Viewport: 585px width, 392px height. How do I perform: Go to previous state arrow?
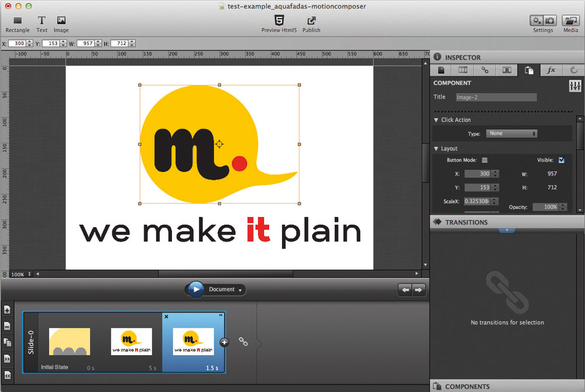click(405, 290)
